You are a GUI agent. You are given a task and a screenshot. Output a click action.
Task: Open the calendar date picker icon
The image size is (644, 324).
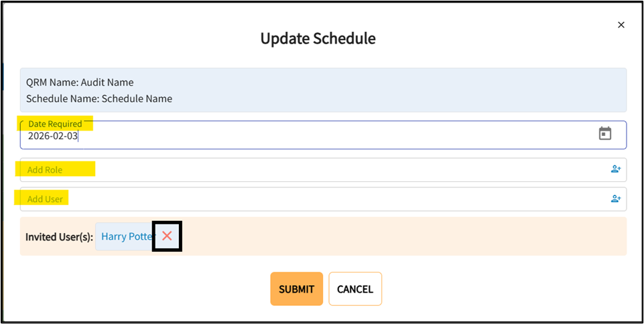tap(605, 134)
